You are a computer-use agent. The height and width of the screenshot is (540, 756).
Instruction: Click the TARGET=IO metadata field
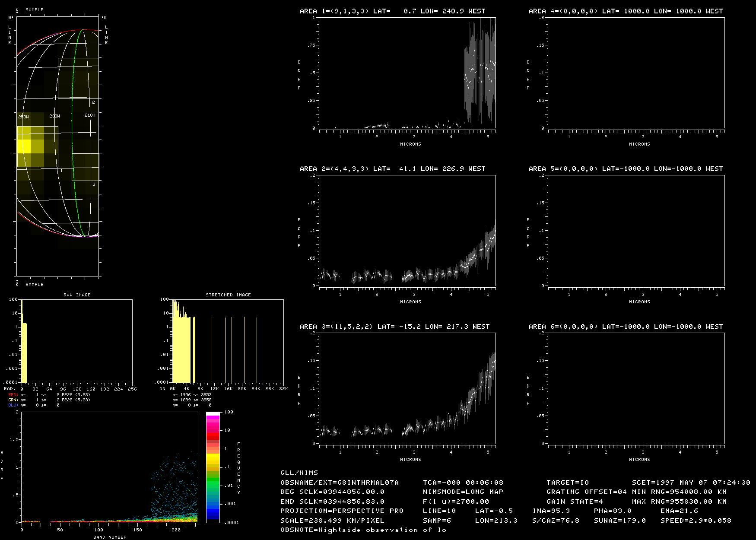(x=568, y=483)
